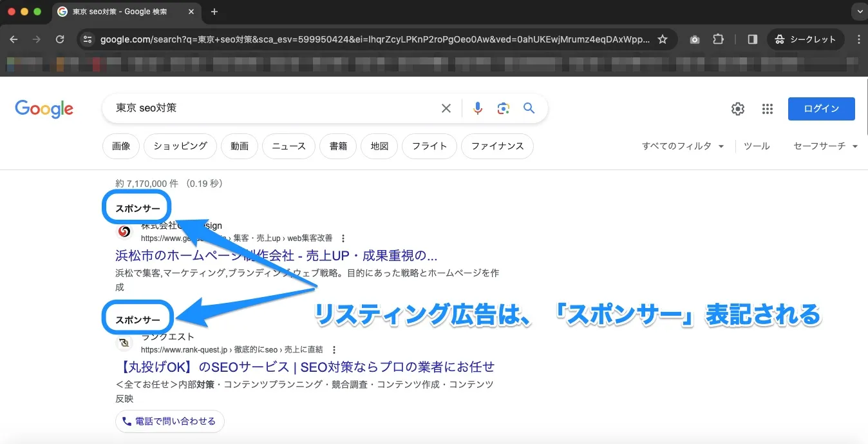
Task: Select the ファイナンス filter chip
Action: pos(497,146)
